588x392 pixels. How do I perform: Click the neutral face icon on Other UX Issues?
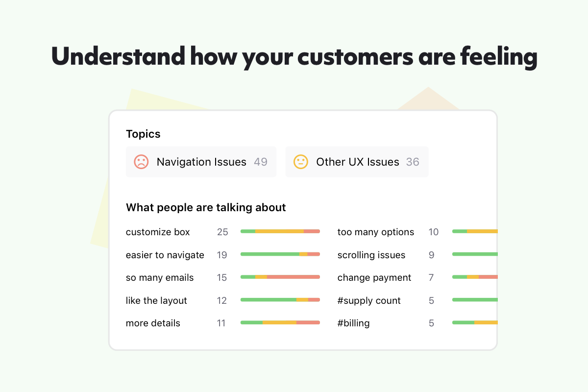click(x=300, y=162)
